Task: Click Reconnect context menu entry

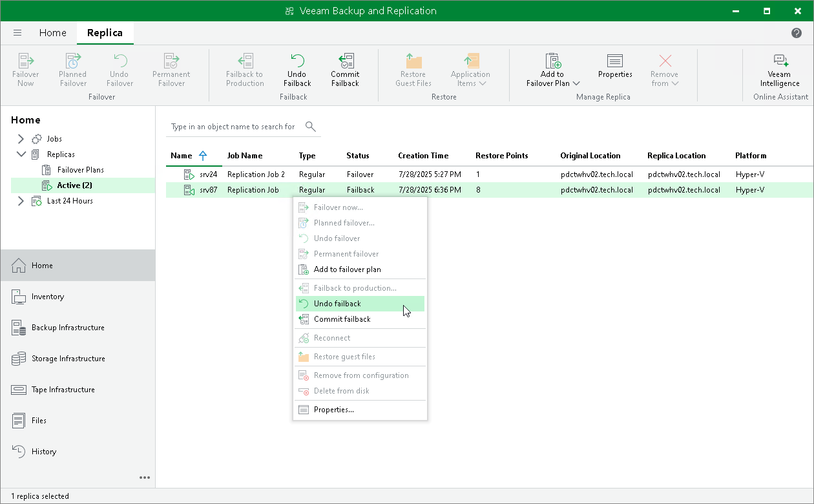Action: click(360, 338)
